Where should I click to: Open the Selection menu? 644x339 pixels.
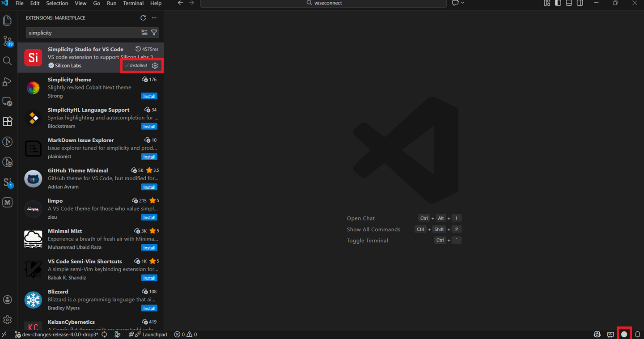(57, 3)
